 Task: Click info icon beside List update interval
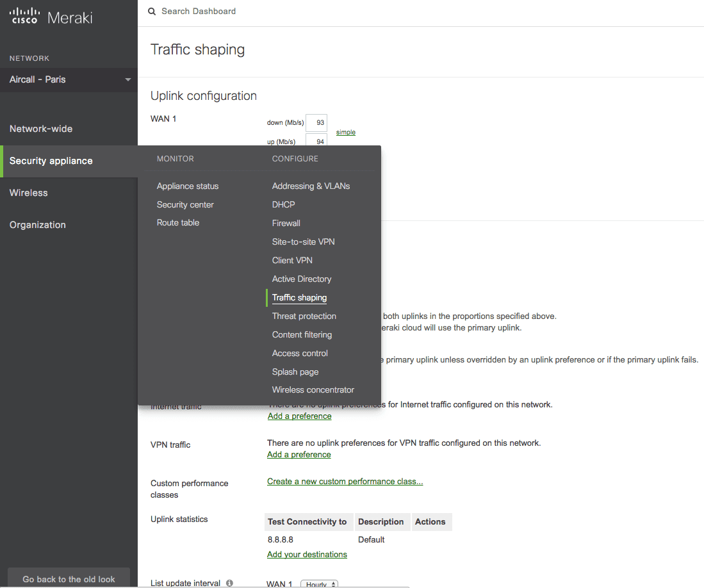click(229, 583)
